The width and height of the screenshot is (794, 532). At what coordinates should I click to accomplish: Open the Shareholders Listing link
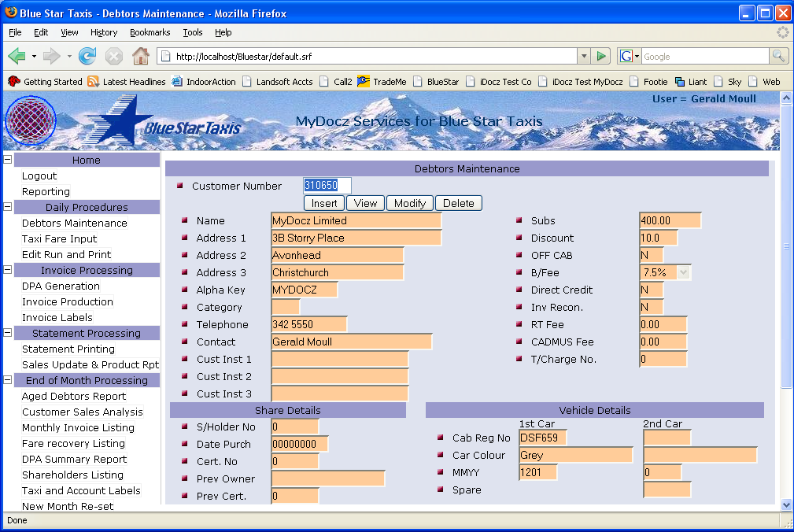[72, 475]
